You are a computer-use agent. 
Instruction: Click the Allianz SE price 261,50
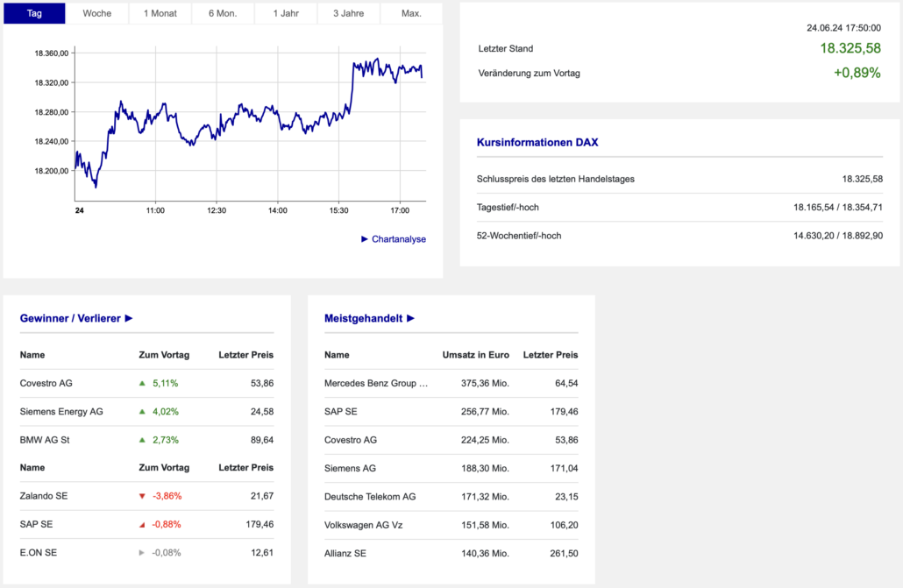click(x=564, y=554)
